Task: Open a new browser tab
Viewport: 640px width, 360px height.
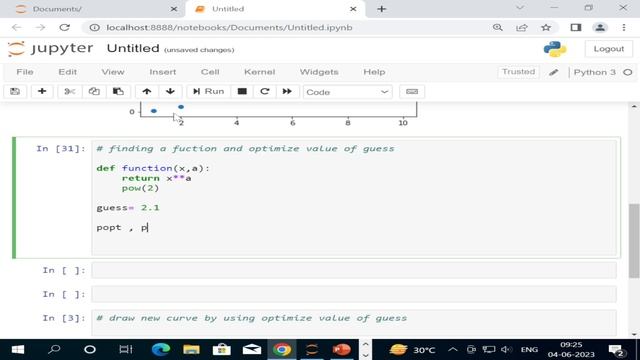Action: 381,9
